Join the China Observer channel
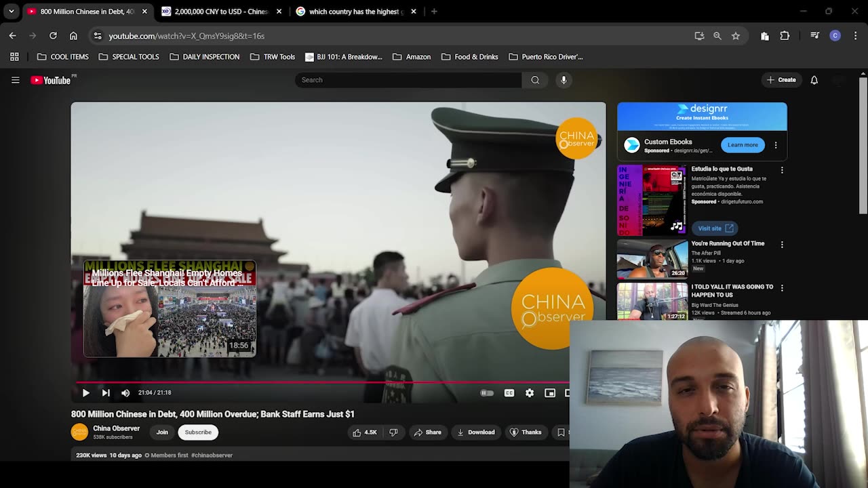Screen dimensions: 868x488 [x=162, y=432]
